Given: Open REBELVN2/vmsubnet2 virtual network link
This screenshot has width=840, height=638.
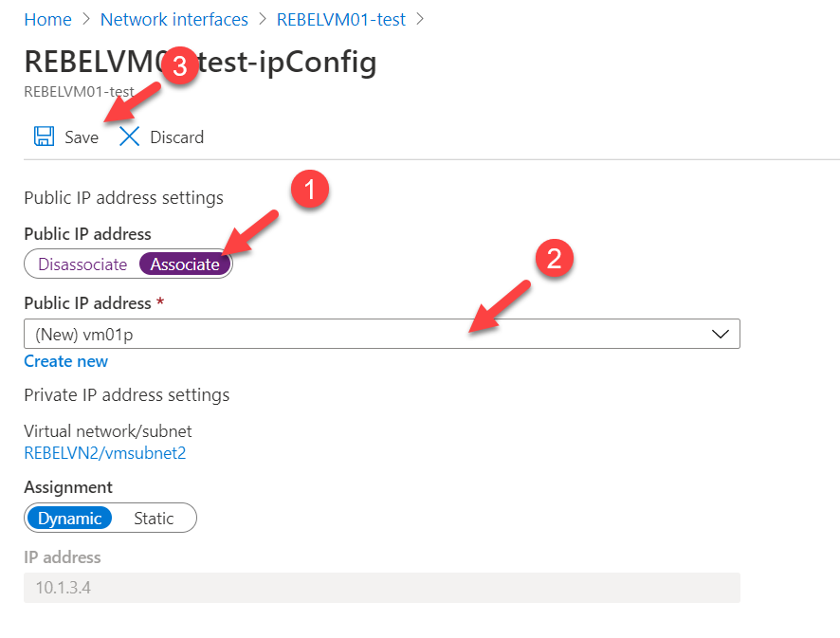Looking at the screenshot, I should [x=105, y=453].
